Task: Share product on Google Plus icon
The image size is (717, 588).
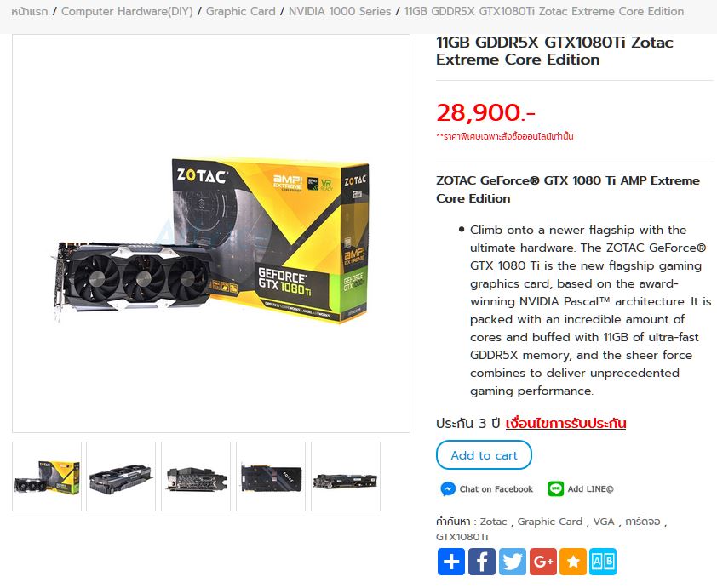Action: pos(542,562)
